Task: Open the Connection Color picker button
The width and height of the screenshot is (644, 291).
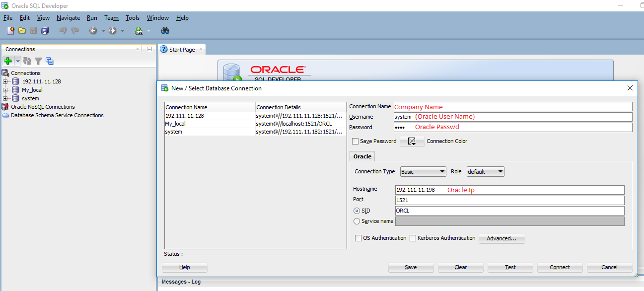Action: [412, 142]
